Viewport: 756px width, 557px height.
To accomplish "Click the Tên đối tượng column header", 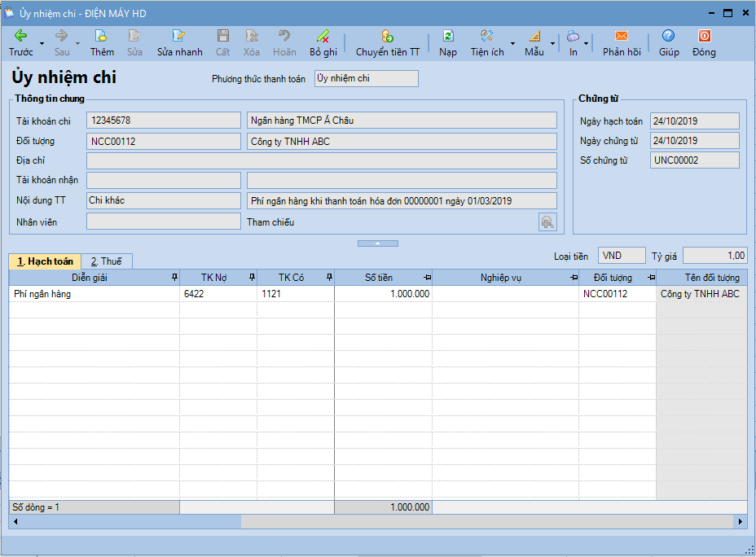I will click(701, 278).
